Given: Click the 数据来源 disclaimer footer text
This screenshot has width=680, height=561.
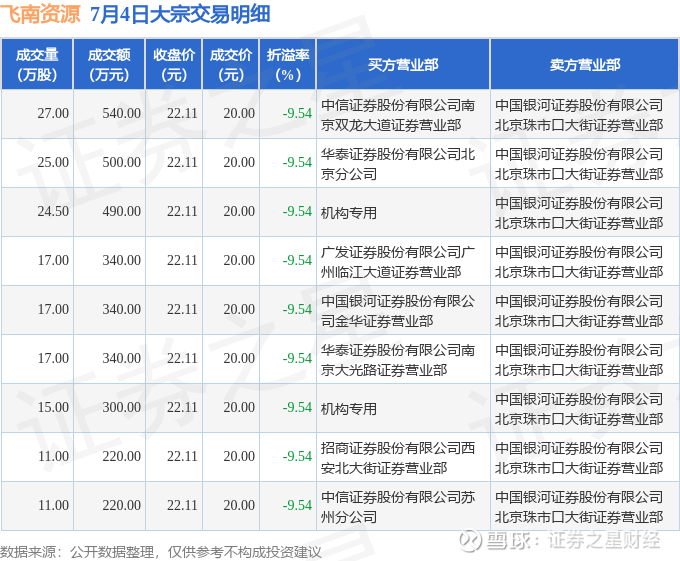Looking at the screenshot, I should click(x=160, y=552).
